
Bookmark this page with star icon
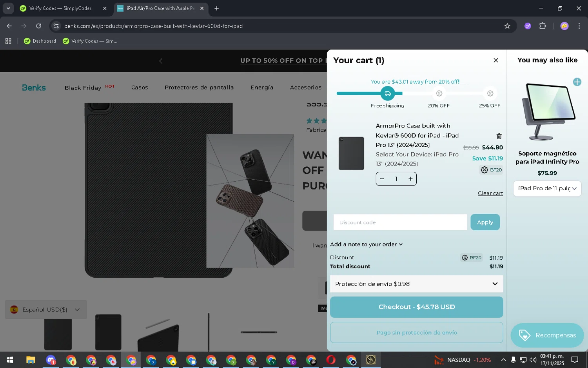[x=507, y=26]
